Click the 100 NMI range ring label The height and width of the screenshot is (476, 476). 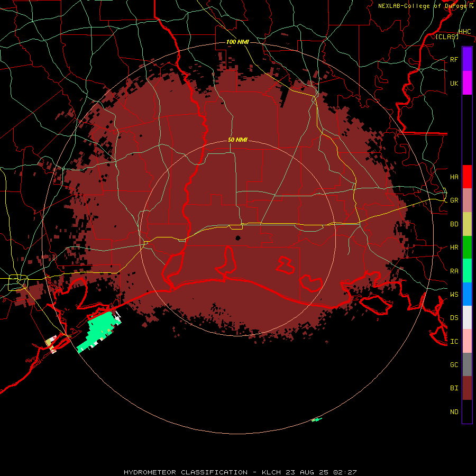(x=237, y=42)
